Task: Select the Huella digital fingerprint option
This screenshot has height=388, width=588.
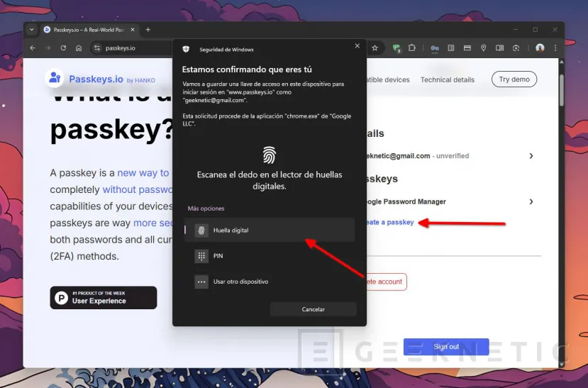Action: point(270,230)
